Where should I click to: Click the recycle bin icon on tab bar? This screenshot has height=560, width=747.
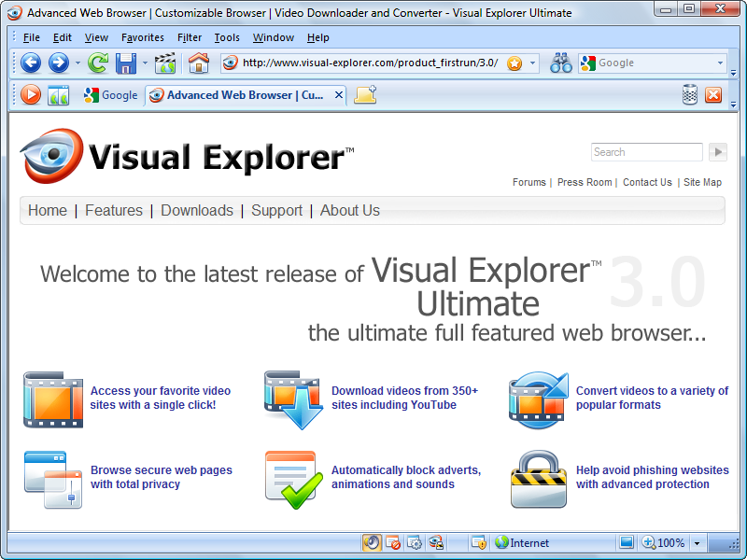[x=690, y=95]
